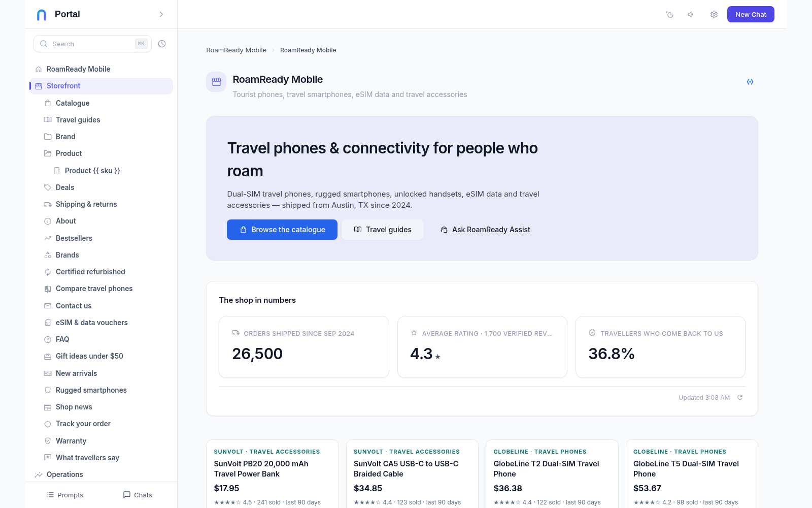Switch to the Prompts tab
This screenshot has width=812, height=508.
pyautogui.click(x=65, y=495)
